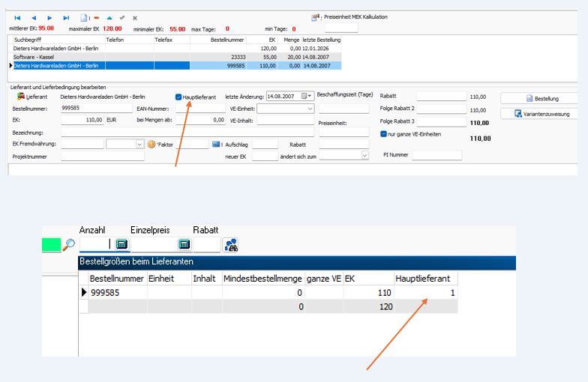Image resolution: width=588 pixels, height=382 pixels.
Task: Click the delete record minus icon
Action: [x=96, y=17]
